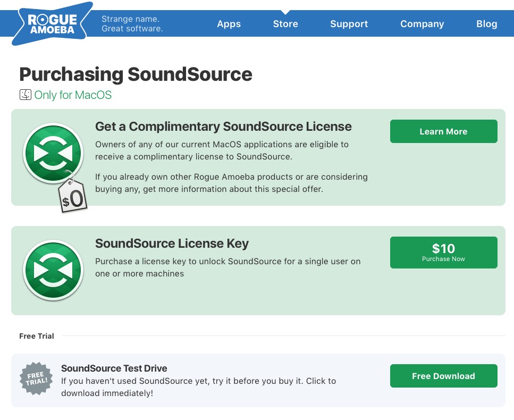Click the Free Download button
Screen dimensions: 514x420
pos(443,376)
